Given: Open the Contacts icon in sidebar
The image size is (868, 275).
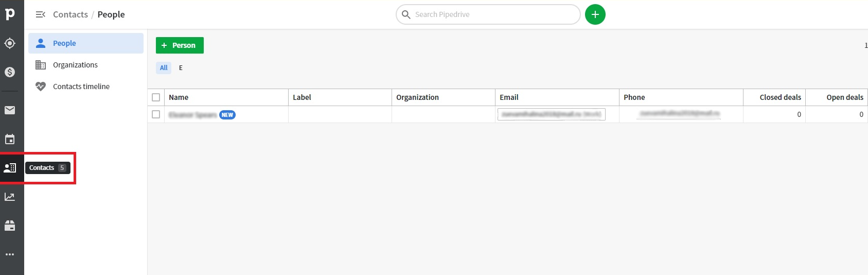Looking at the screenshot, I should coord(10,168).
